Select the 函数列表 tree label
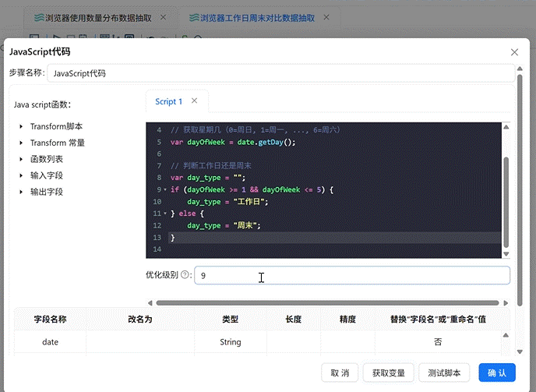Screen dimensions: 536x392 tap(47, 160)
